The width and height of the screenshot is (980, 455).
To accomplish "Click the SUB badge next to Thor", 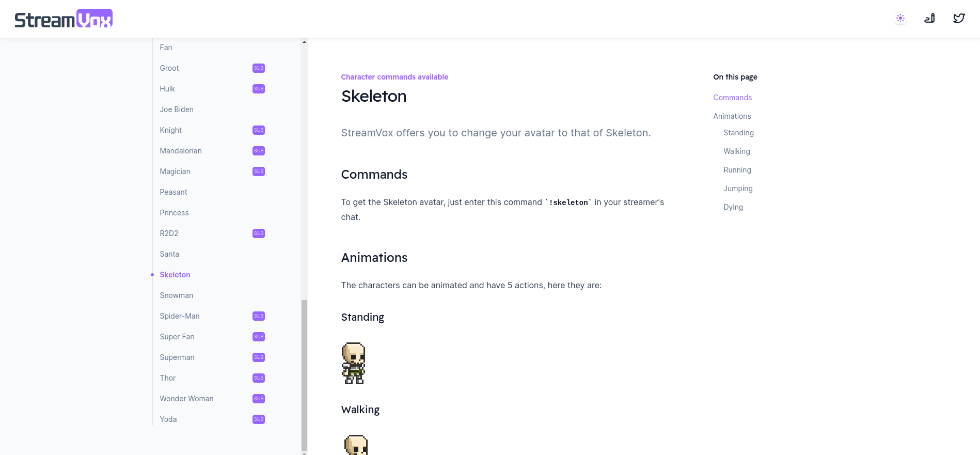I will pyautogui.click(x=259, y=378).
